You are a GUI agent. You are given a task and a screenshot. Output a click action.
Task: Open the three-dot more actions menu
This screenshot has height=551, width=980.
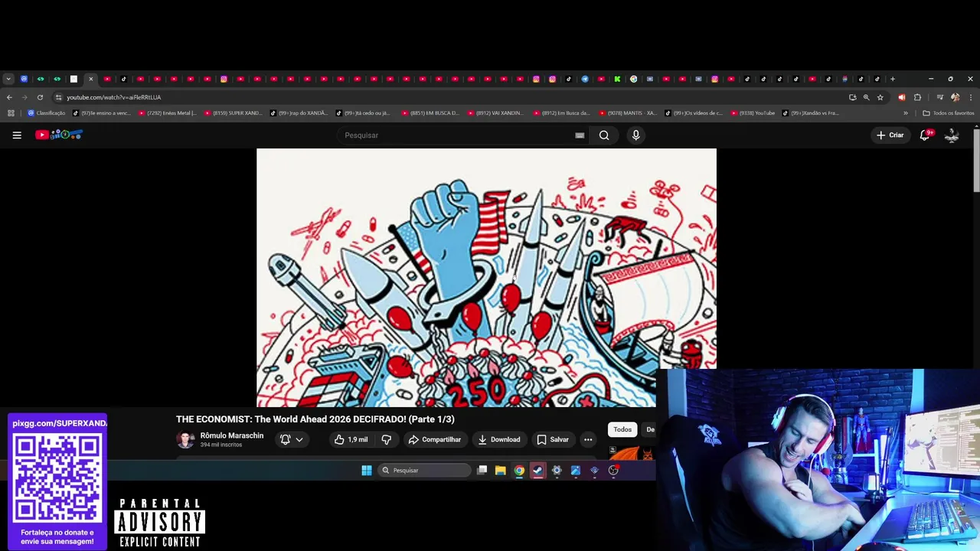pos(588,439)
